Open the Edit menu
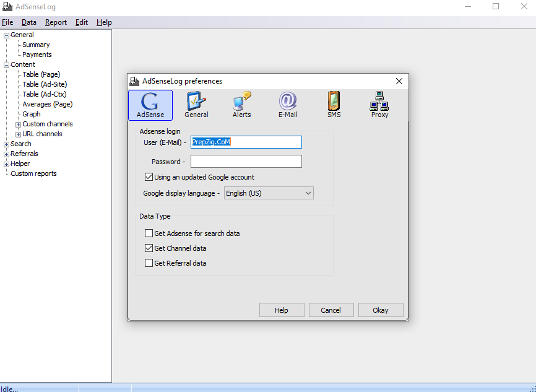The height and width of the screenshot is (392, 536). pos(82,22)
